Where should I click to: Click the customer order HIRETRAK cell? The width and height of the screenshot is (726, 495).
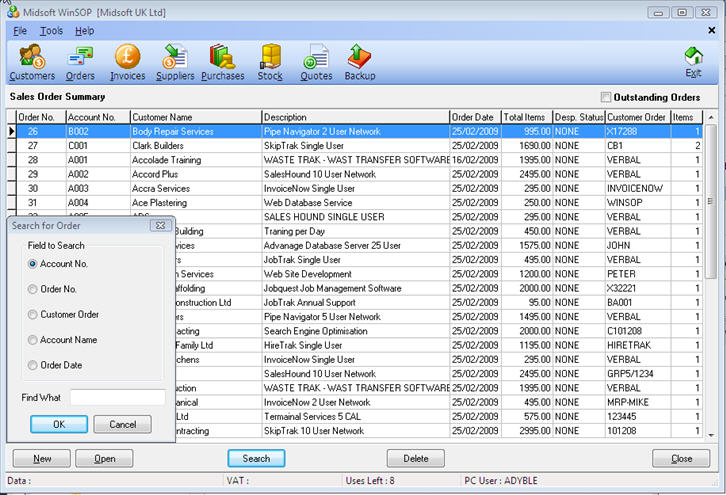pos(638,345)
